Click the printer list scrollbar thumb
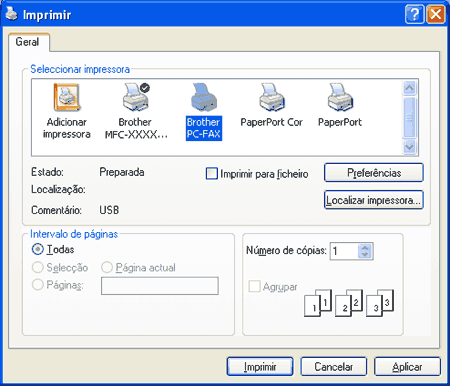Screen dimensions: 450x386 pyautogui.click(x=410, y=118)
